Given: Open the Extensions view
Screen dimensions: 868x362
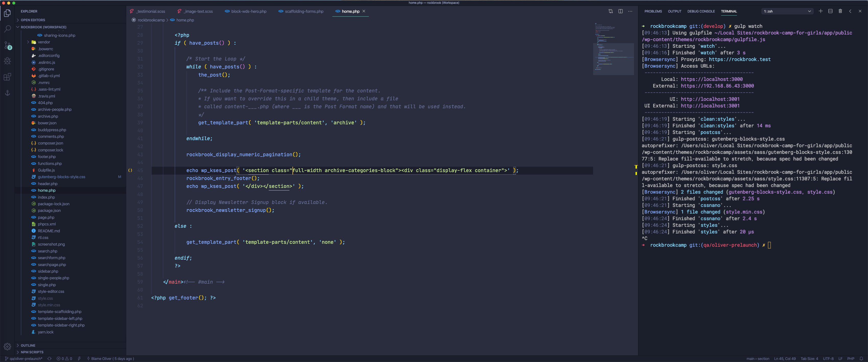Looking at the screenshot, I should click(7, 77).
